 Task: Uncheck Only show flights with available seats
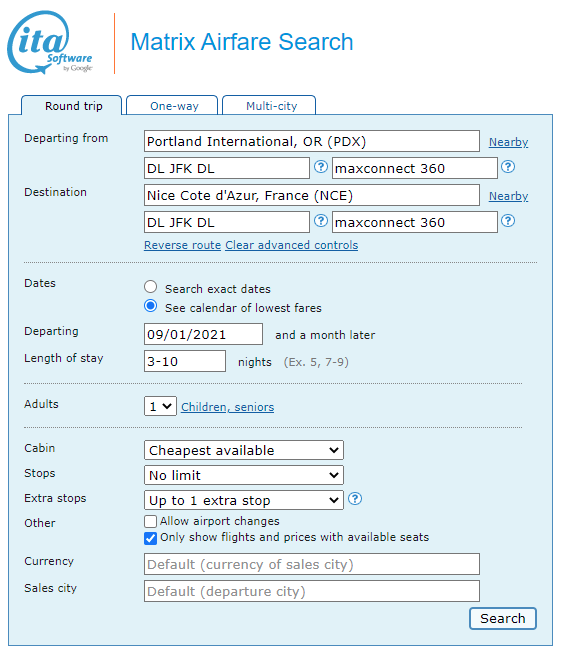click(150, 538)
